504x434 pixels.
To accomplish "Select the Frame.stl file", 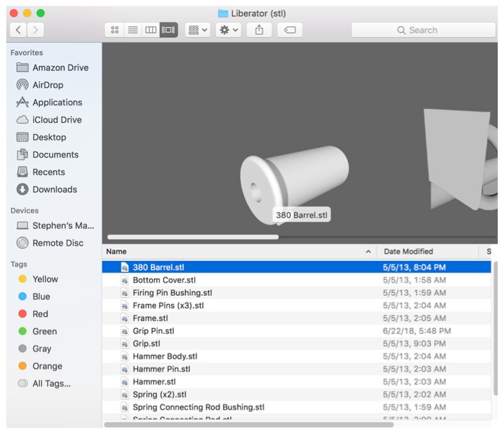I will [296, 318].
